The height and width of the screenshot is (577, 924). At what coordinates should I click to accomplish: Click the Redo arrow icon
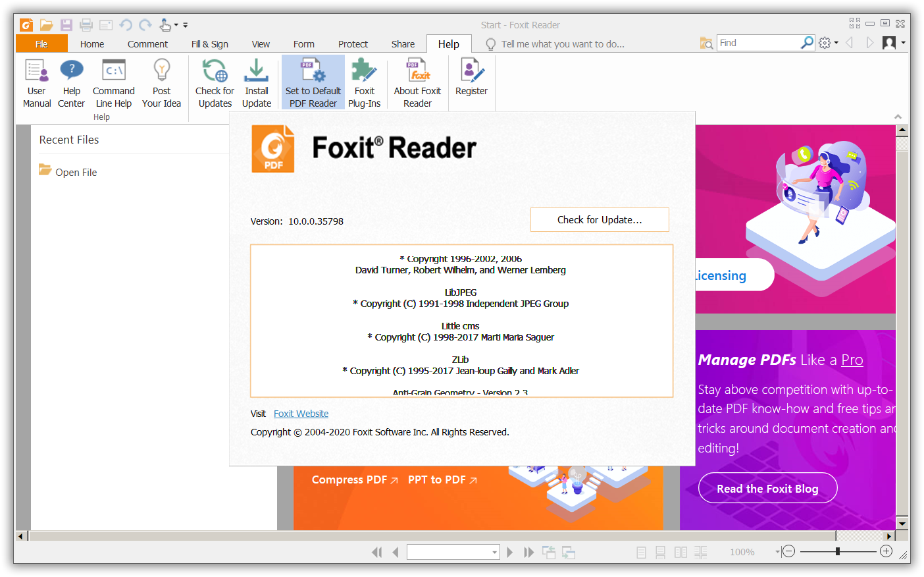click(x=145, y=25)
